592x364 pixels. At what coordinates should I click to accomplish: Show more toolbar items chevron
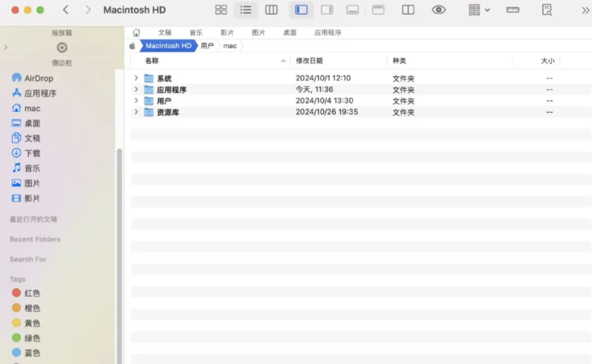click(x=585, y=10)
